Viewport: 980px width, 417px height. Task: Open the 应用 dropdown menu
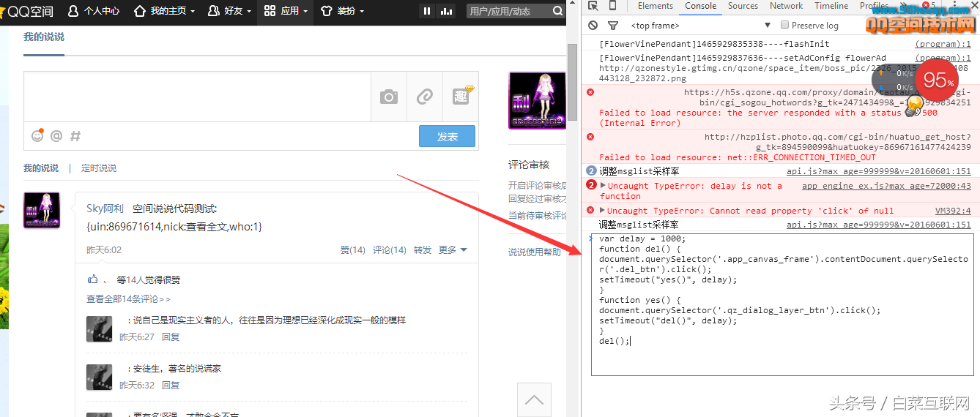tap(286, 11)
